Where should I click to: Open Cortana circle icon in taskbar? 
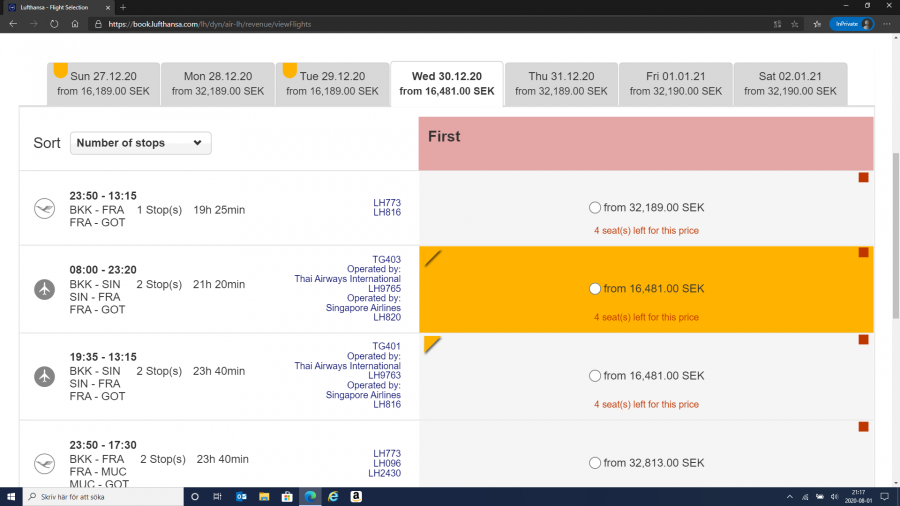click(x=195, y=497)
